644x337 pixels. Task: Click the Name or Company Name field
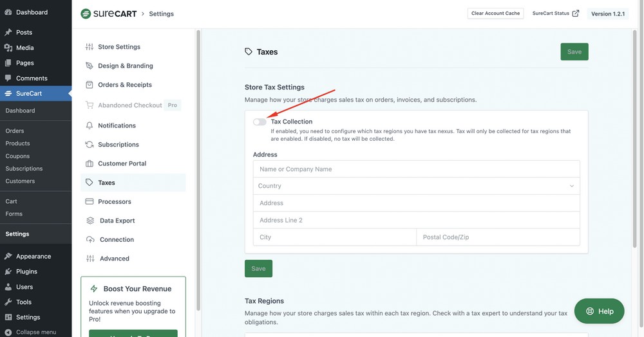[416, 169]
